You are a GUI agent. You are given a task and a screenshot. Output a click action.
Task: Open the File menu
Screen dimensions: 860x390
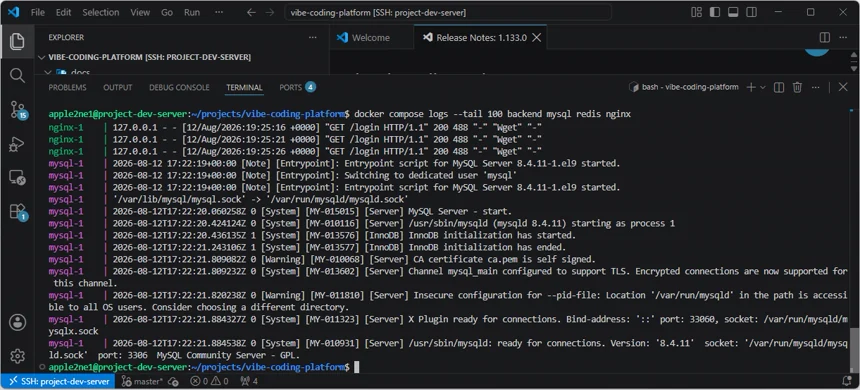38,12
